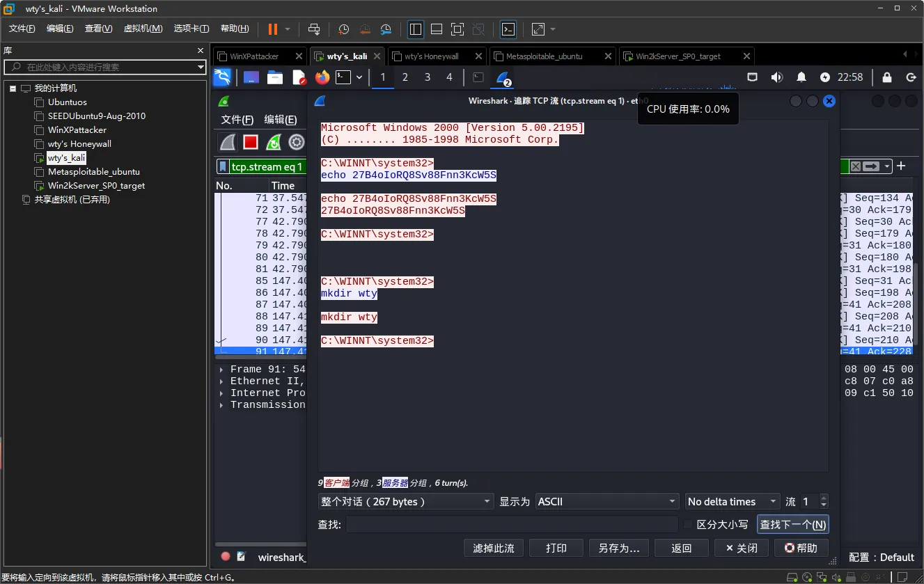Open the terminal emulator in Kali panel

tap(343, 77)
